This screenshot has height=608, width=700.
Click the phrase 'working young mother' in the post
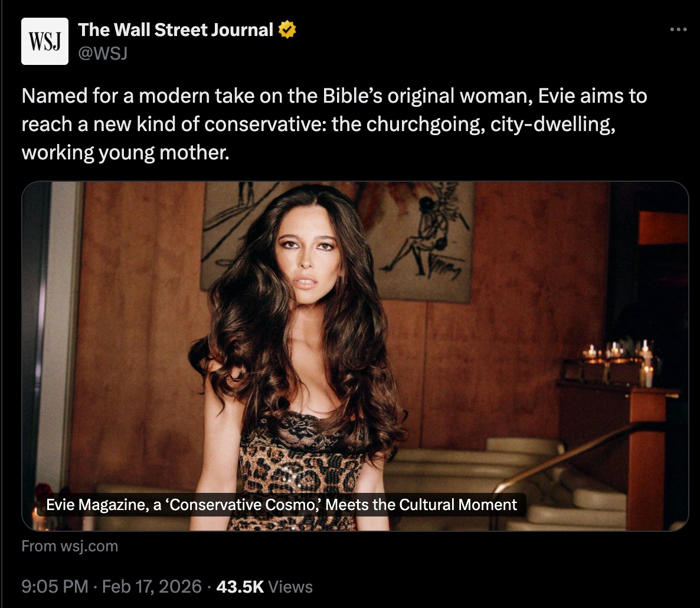point(124,153)
